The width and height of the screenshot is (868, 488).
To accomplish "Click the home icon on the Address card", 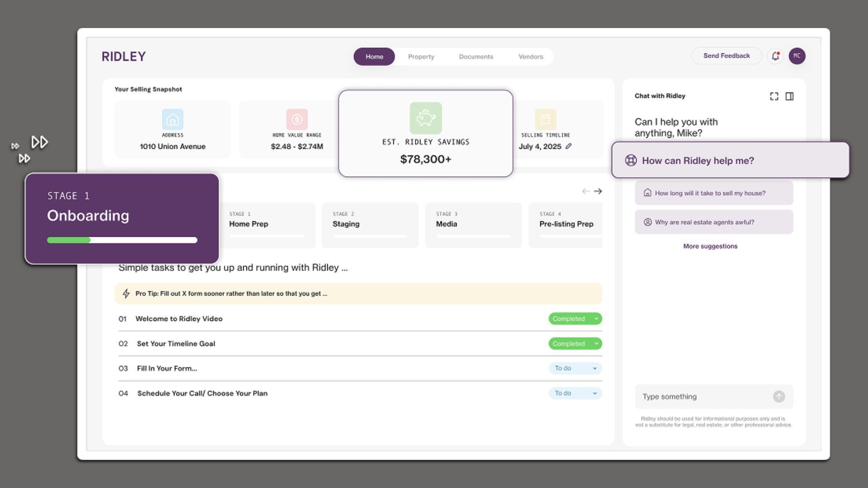I will pyautogui.click(x=172, y=120).
